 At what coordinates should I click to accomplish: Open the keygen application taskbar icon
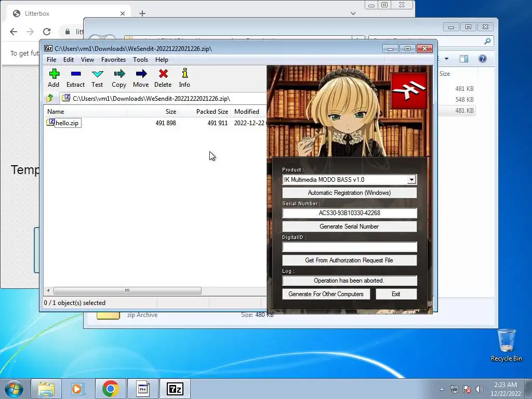pyautogui.click(x=143, y=389)
